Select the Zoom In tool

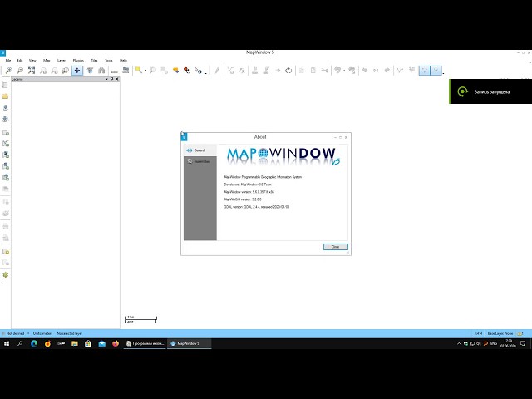(9, 70)
